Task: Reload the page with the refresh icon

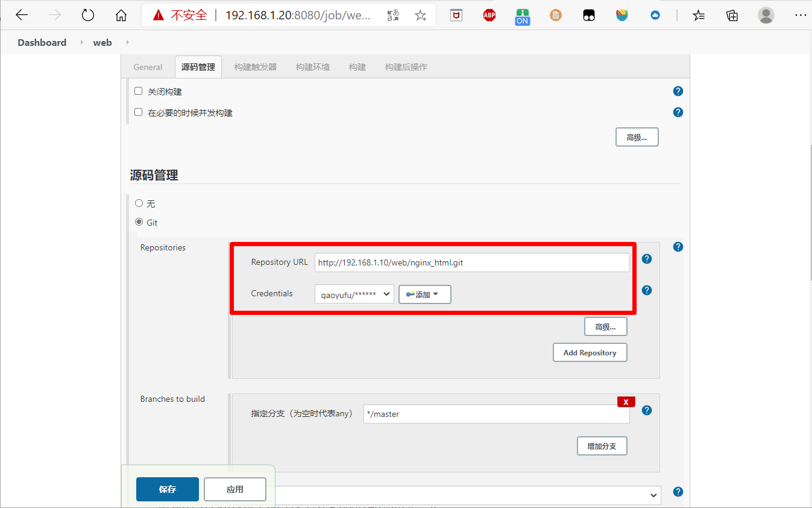Action: [x=88, y=15]
